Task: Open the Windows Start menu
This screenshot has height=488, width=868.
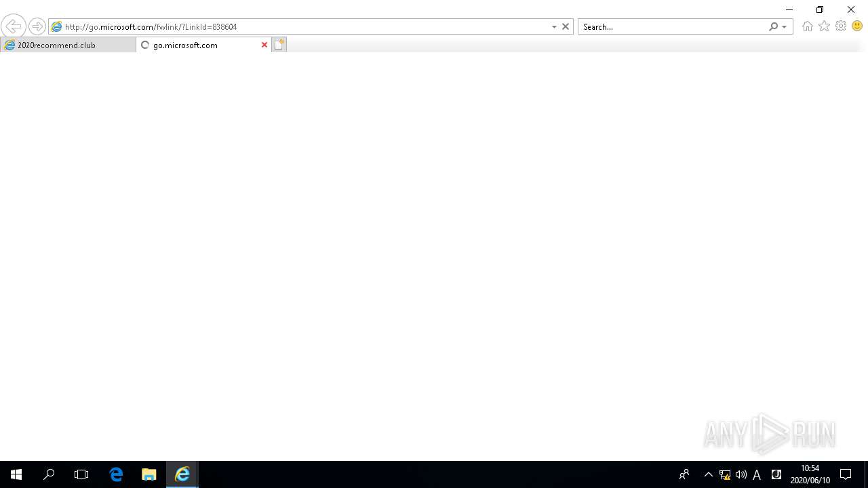Action: coord(16,474)
